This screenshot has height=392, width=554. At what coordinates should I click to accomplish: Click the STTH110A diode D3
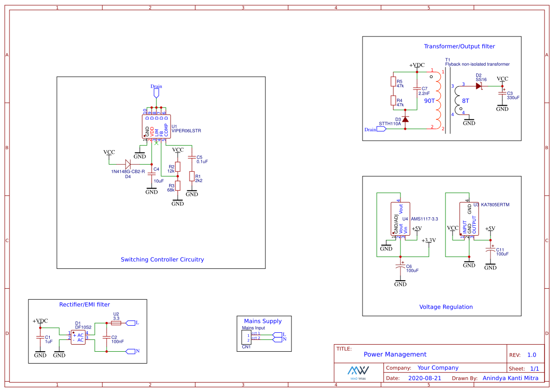tap(405, 120)
